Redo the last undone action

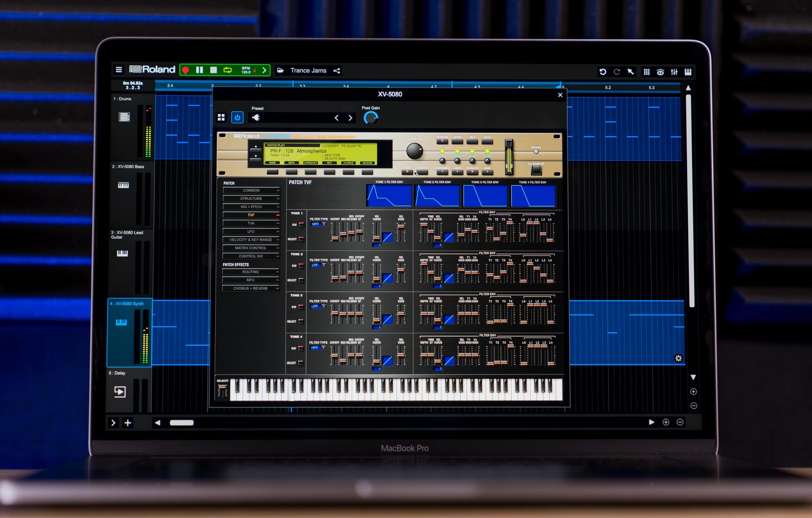coord(617,72)
